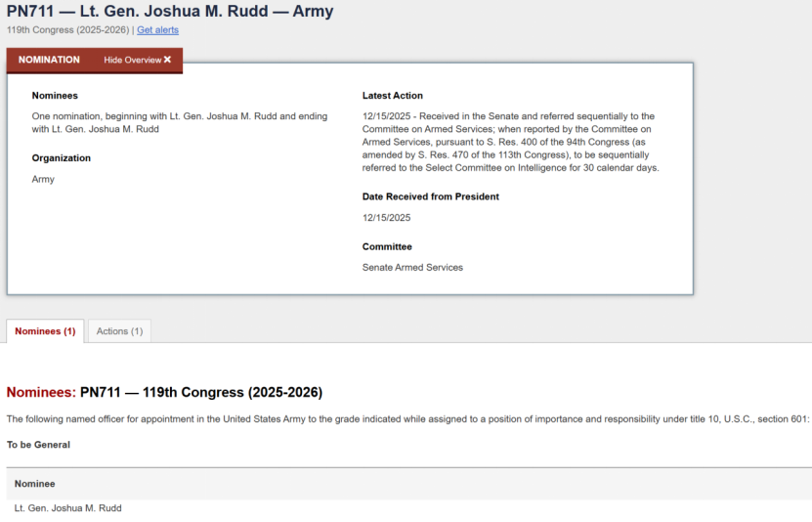Click the Latest Action heading
The height and width of the screenshot is (522, 812).
(x=392, y=96)
